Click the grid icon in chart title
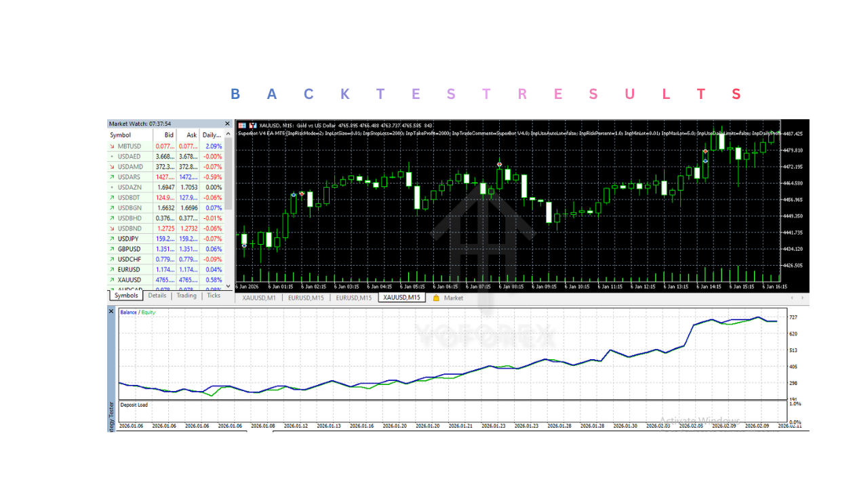The width and height of the screenshot is (868, 488). pyautogui.click(x=242, y=125)
